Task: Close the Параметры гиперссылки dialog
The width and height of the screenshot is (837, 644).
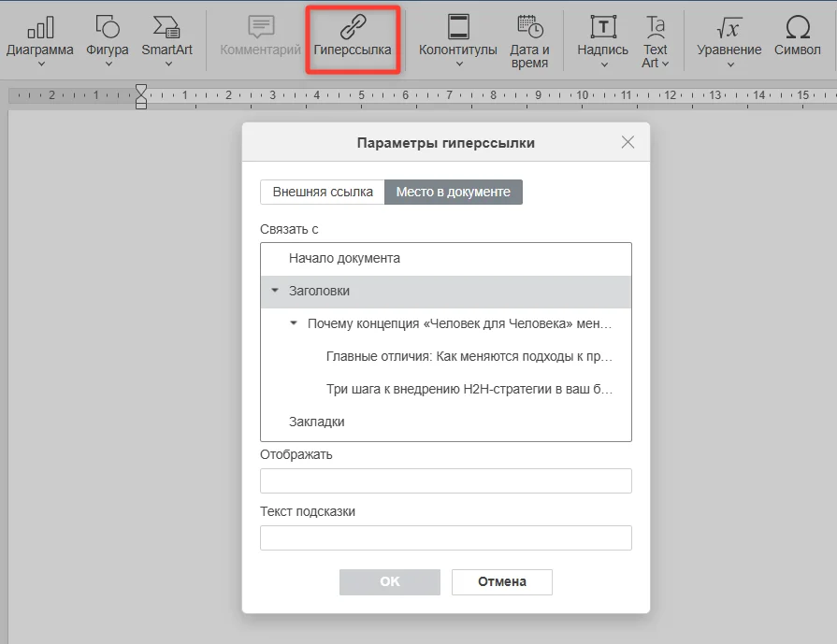Action: pyautogui.click(x=628, y=142)
